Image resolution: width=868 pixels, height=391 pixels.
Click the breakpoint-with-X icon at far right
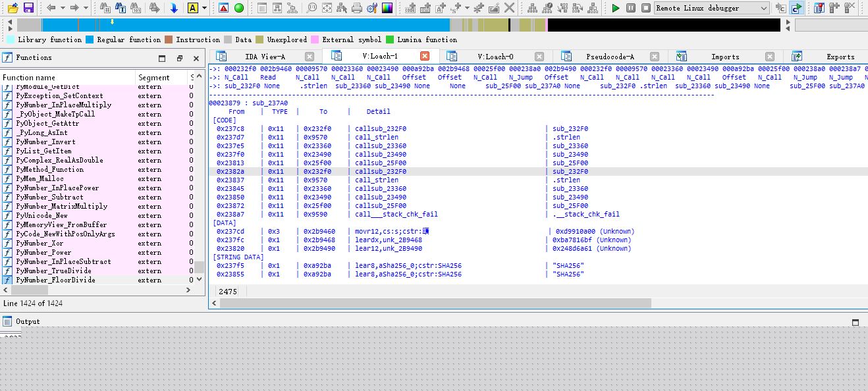tap(849, 8)
